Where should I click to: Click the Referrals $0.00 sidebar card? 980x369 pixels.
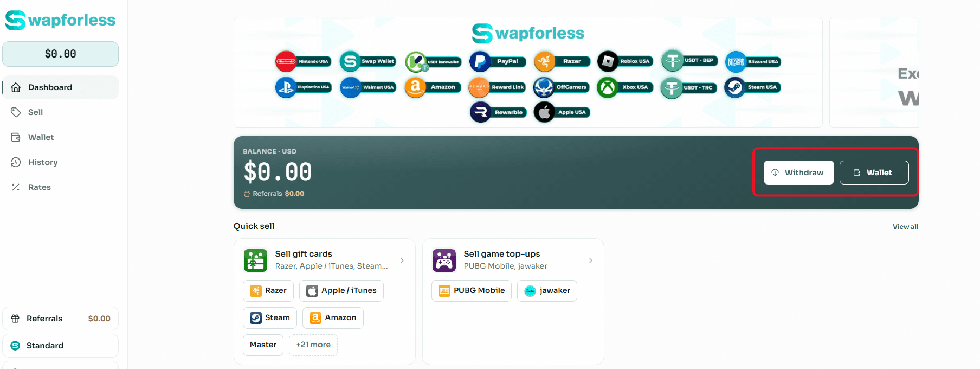point(60,319)
